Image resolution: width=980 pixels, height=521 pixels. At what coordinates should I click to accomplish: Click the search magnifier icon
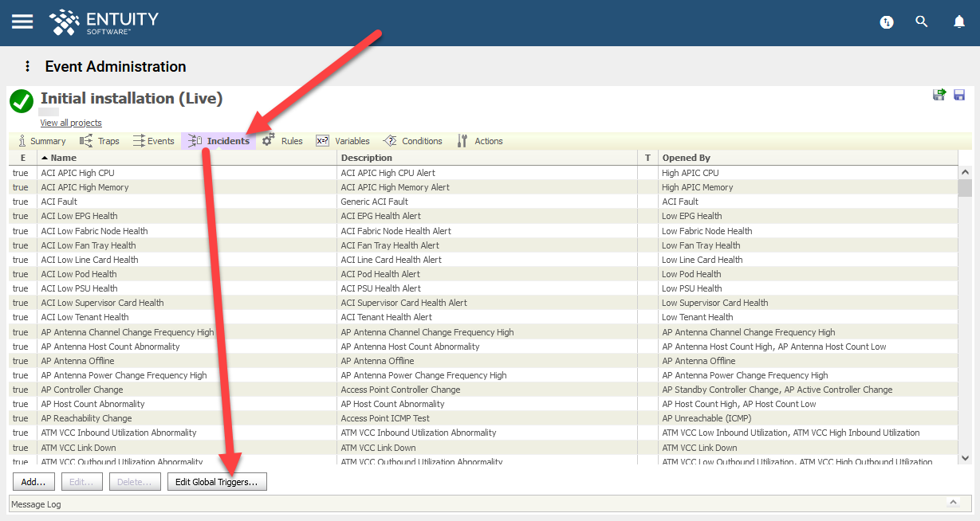[922, 22]
